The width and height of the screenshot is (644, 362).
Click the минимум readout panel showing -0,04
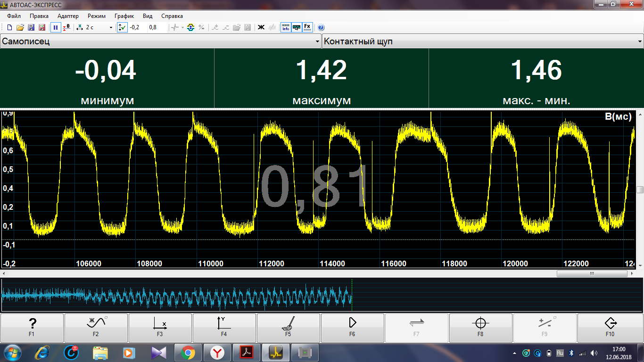(x=107, y=78)
